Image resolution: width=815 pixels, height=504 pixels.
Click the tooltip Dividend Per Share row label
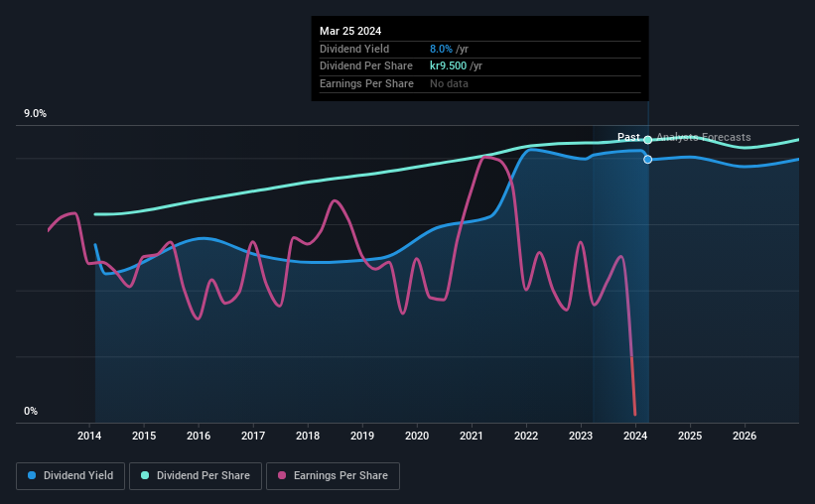click(366, 66)
